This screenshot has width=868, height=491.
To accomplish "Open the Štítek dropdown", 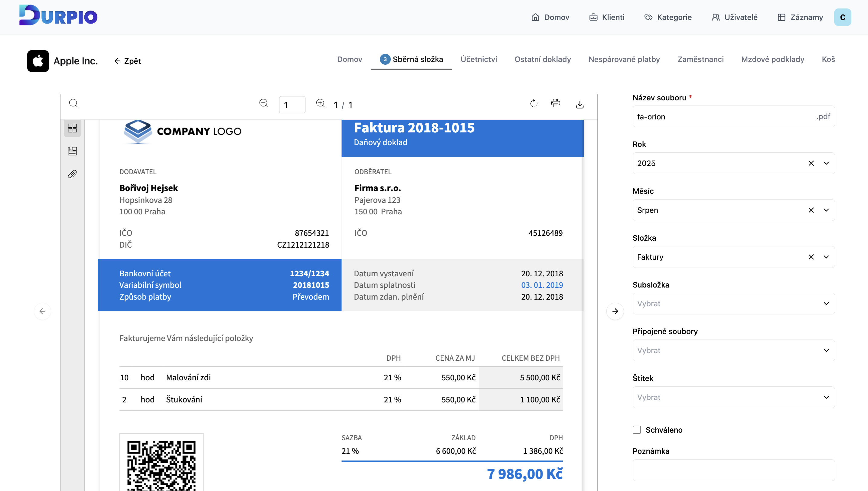I will click(x=826, y=397).
